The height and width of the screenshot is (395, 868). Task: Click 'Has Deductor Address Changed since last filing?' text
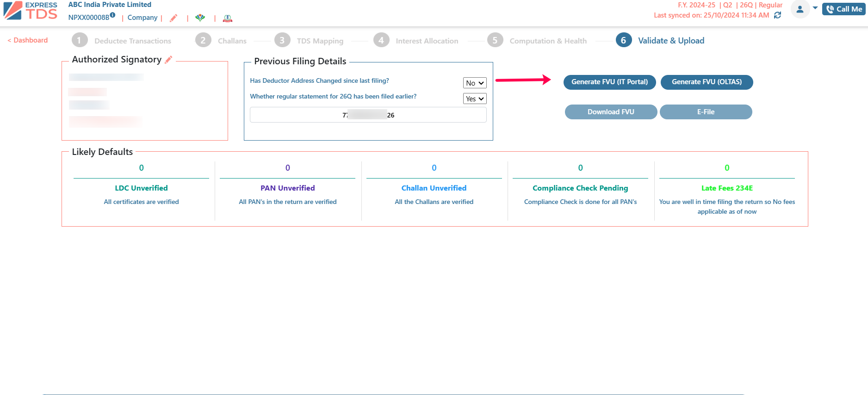(319, 80)
